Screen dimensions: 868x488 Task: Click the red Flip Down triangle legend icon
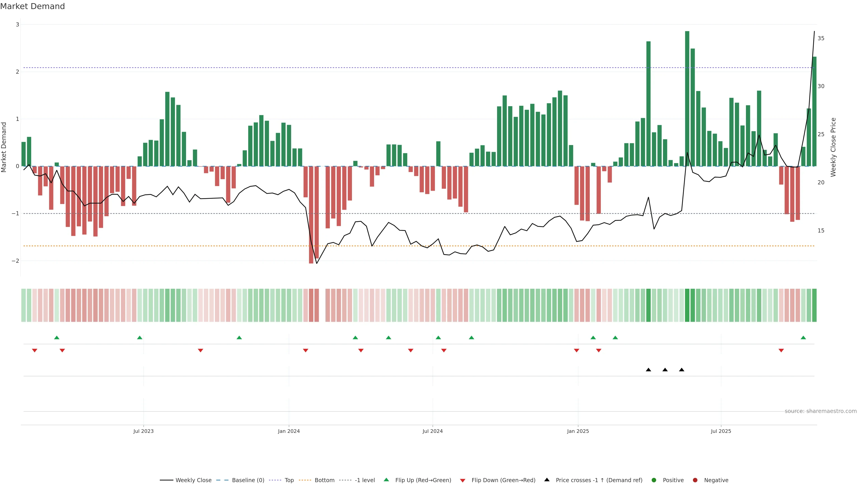[463, 480]
